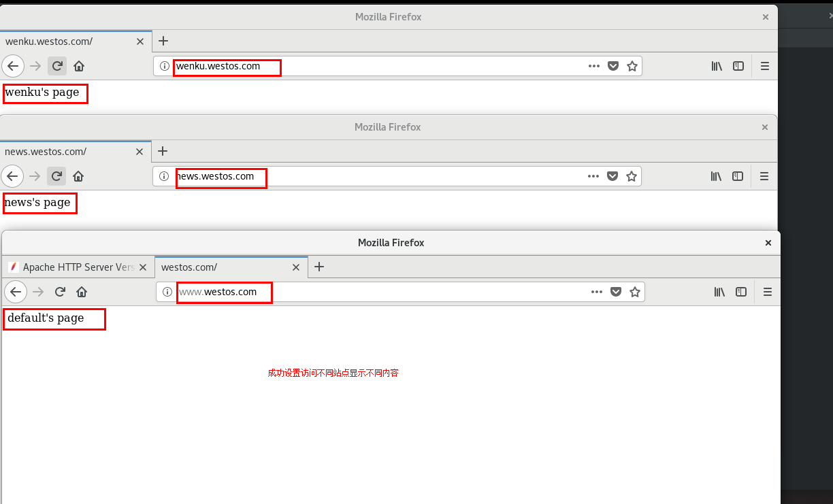The width and height of the screenshot is (833, 504).
Task: Open home page in www.westos.com window
Action: (82, 292)
